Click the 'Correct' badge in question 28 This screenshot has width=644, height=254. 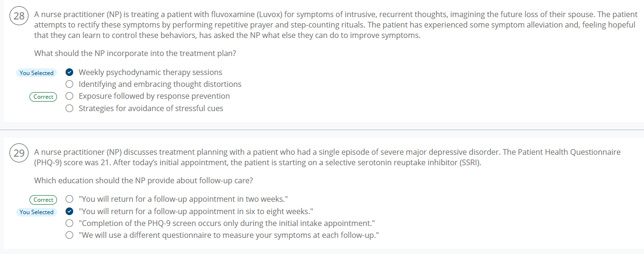pyautogui.click(x=43, y=97)
